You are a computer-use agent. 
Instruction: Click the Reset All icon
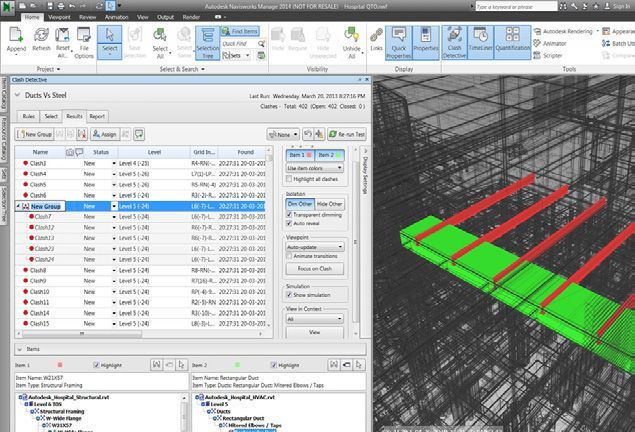62,43
